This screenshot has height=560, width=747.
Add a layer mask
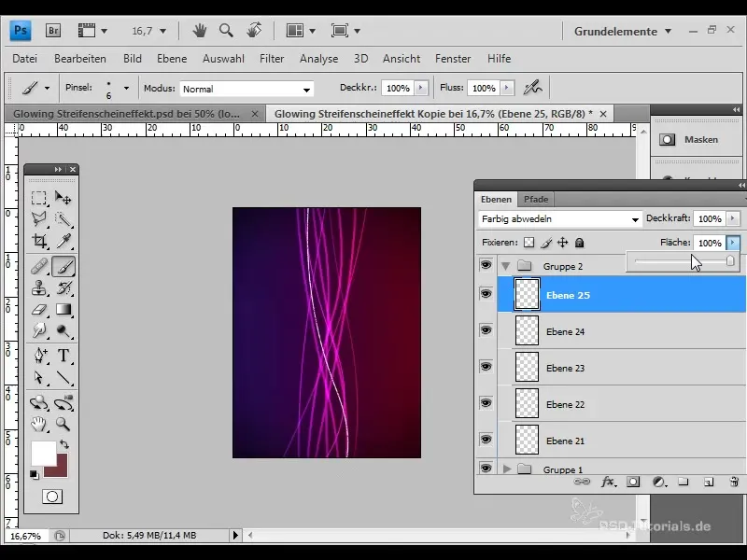click(633, 482)
